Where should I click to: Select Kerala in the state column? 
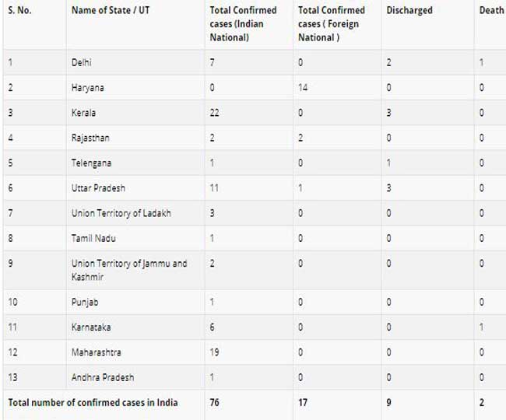83,113
